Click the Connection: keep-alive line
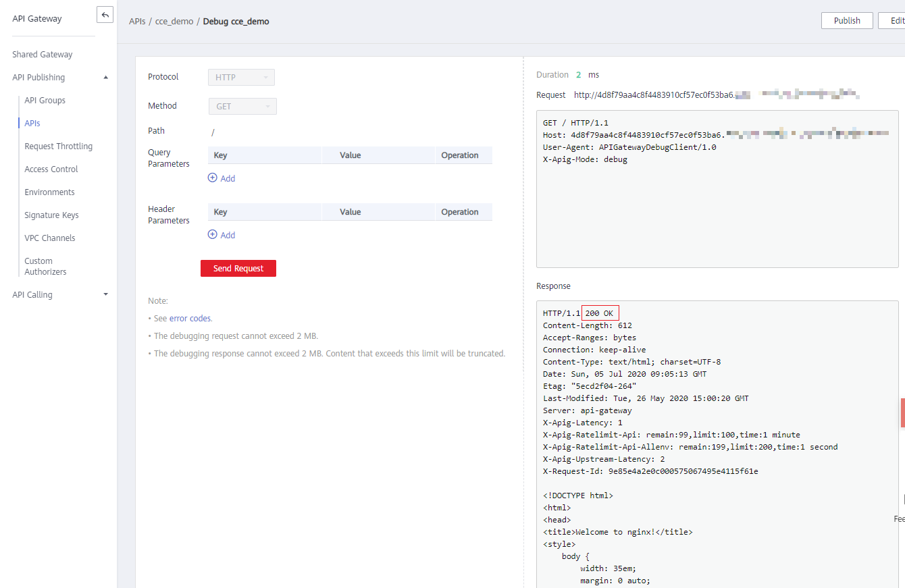The image size is (905, 588). click(x=594, y=350)
